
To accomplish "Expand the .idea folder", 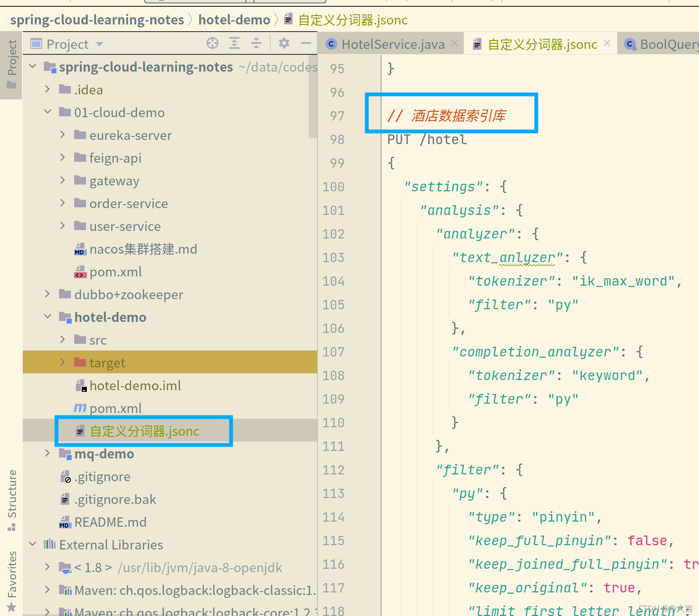I will pyautogui.click(x=48, y=89).
